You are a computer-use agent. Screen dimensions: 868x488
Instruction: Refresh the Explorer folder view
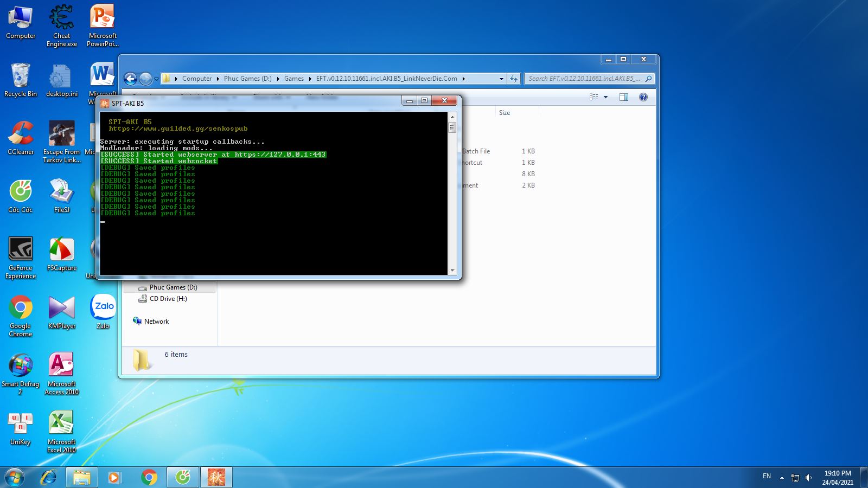(514, 79)
